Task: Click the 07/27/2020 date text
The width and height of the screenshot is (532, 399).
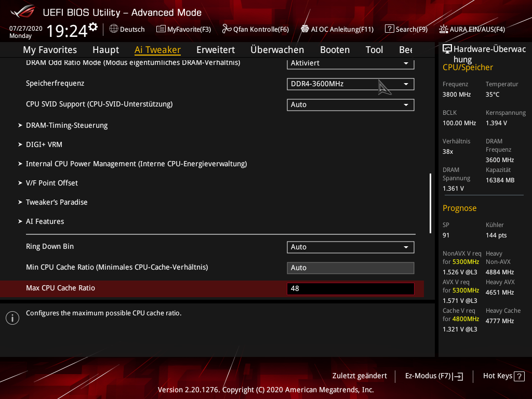Action: point(26,29)
